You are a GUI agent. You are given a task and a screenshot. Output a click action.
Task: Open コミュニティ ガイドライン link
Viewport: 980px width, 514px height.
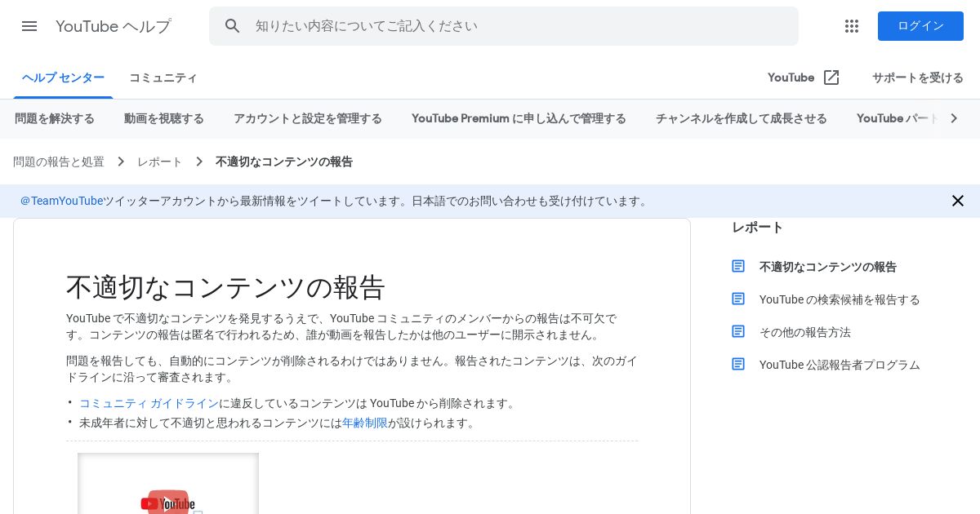coord(149,403)
